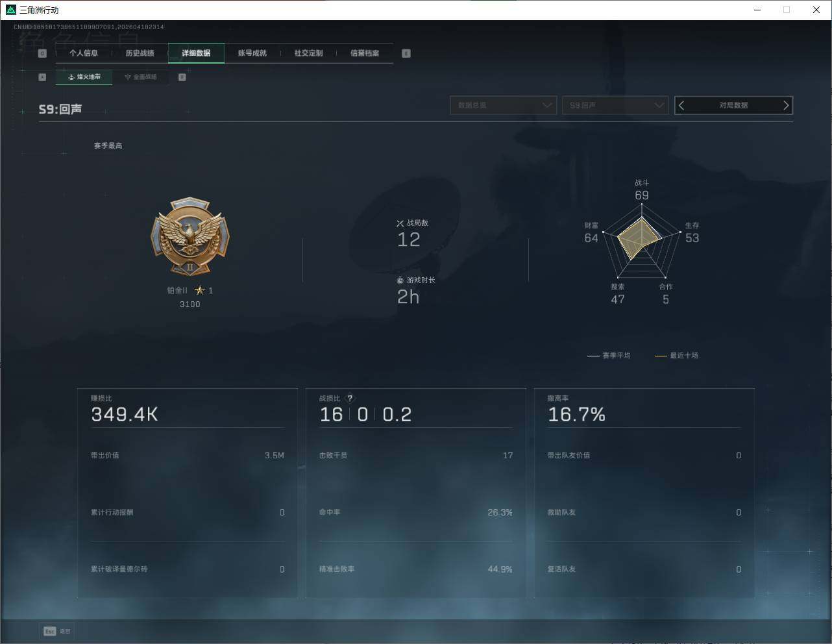Click the A key hint beside 烽火地带
This screenshot has width=832, height=644.
[x=42, y=77]
